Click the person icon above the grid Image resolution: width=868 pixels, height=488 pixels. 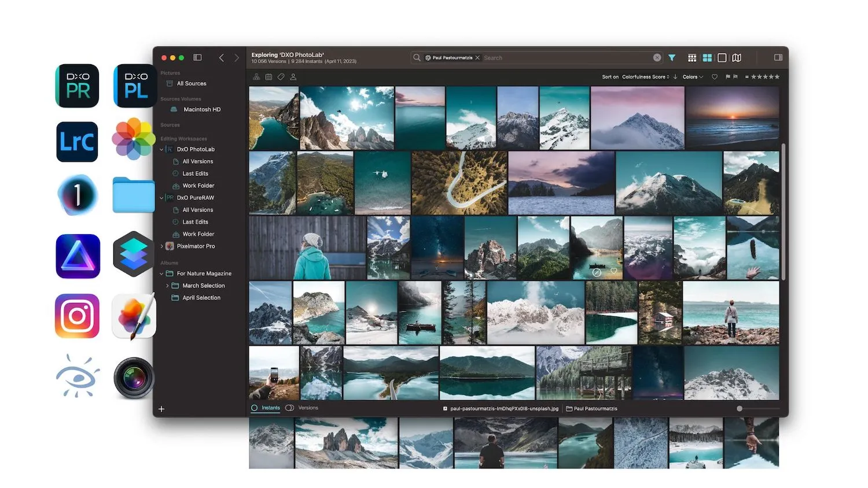(x=293, y=77)
